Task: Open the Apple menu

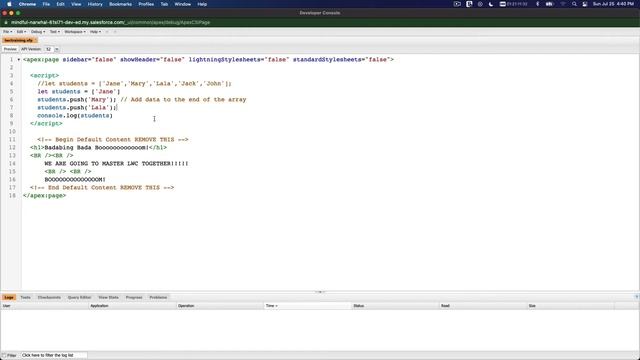Action: (x=9, y=4)
